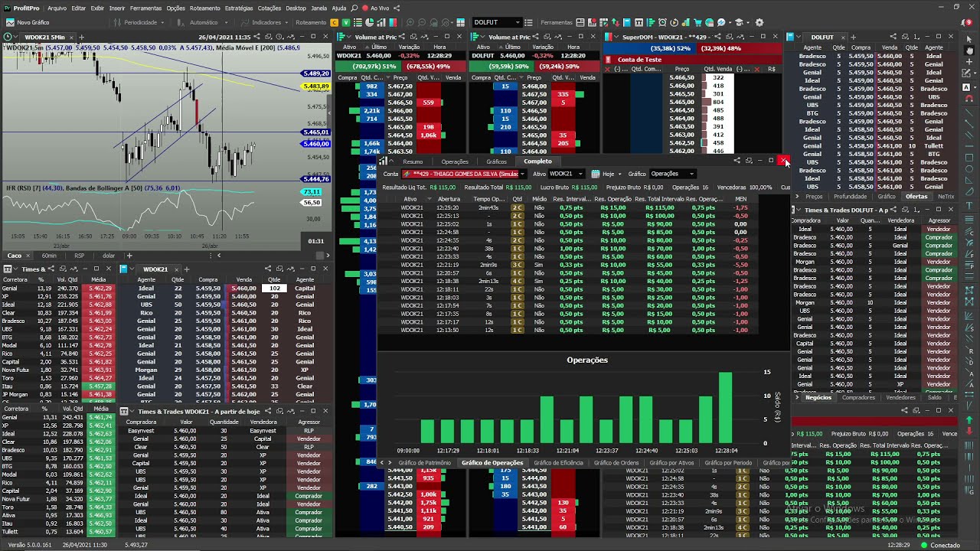Click the Novo Gráfico button
The width and height of the screenshot is (980, 551).
28,22
